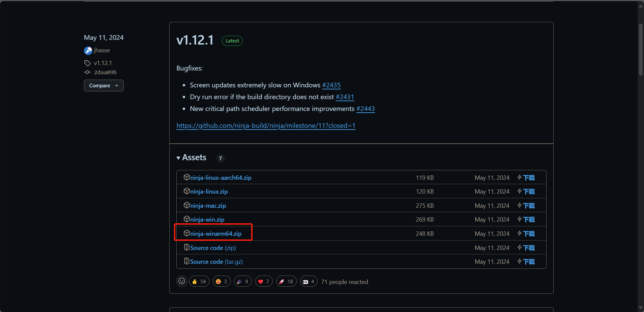Open the ninja-mac.zip asset link
This screenshot has height=312, width=644.
pyautogui.click(x=208, y=206)
